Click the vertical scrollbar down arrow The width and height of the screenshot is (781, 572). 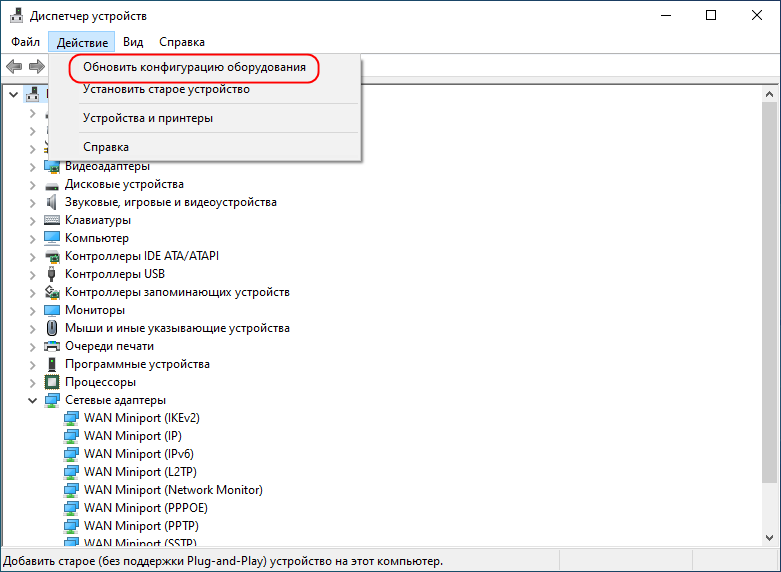pyautogui.click(x=770, y=539)
